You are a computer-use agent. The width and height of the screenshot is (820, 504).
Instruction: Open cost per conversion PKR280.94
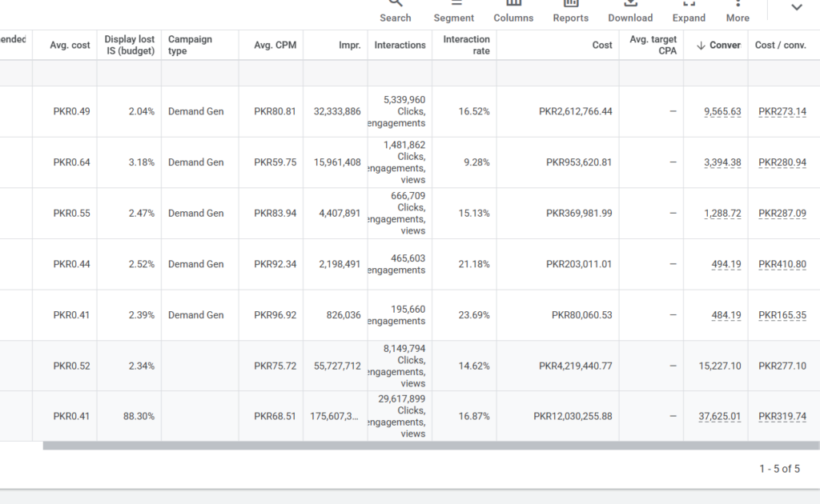(x=782, y=162)
